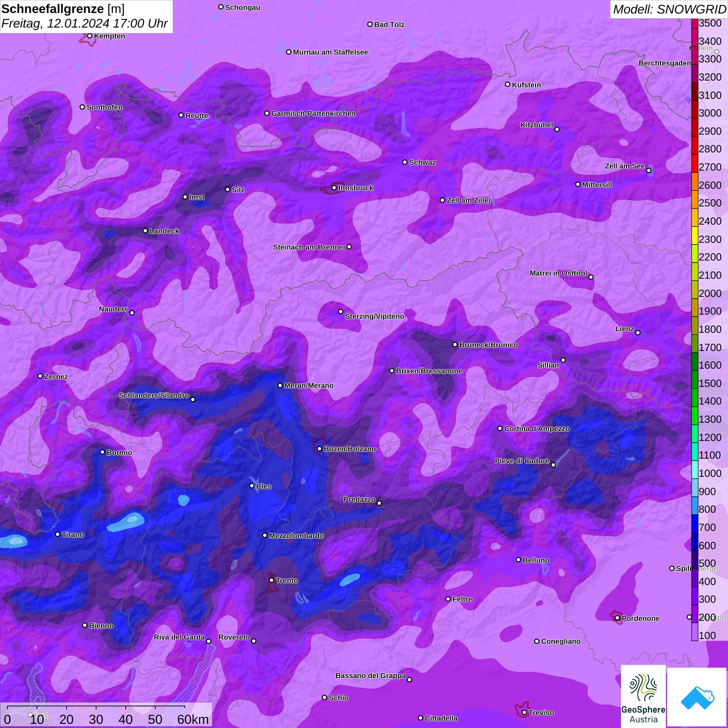This screenshot has height=728, width=728.
Task: Click the 1000 m cyan legend color
Action: pos(695,470)
